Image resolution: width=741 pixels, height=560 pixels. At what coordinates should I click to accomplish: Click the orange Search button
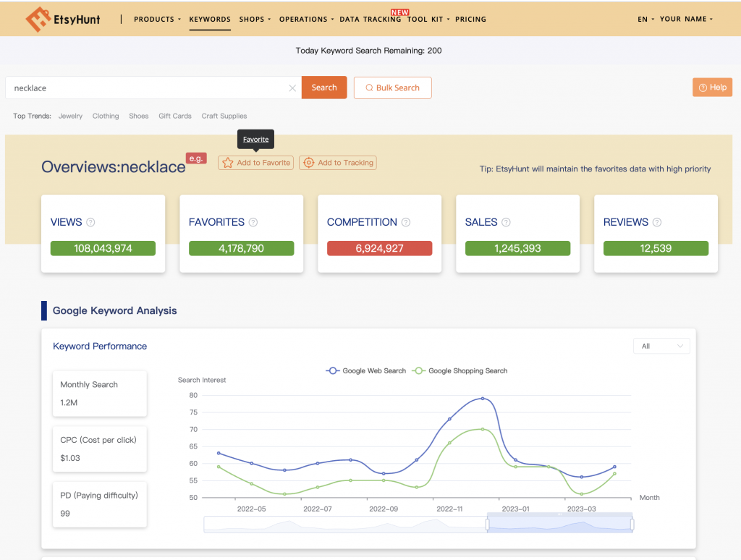coord(324,88)
